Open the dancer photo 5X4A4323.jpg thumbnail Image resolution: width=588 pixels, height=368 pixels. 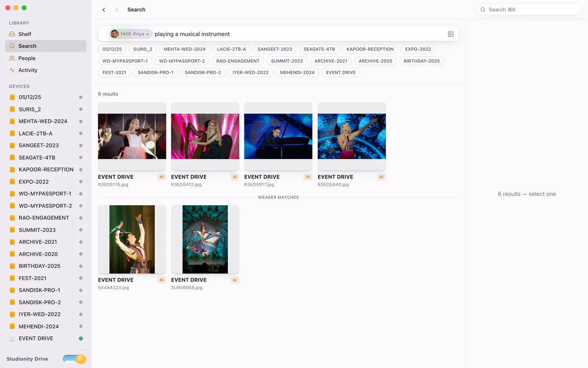coord(132,239)
